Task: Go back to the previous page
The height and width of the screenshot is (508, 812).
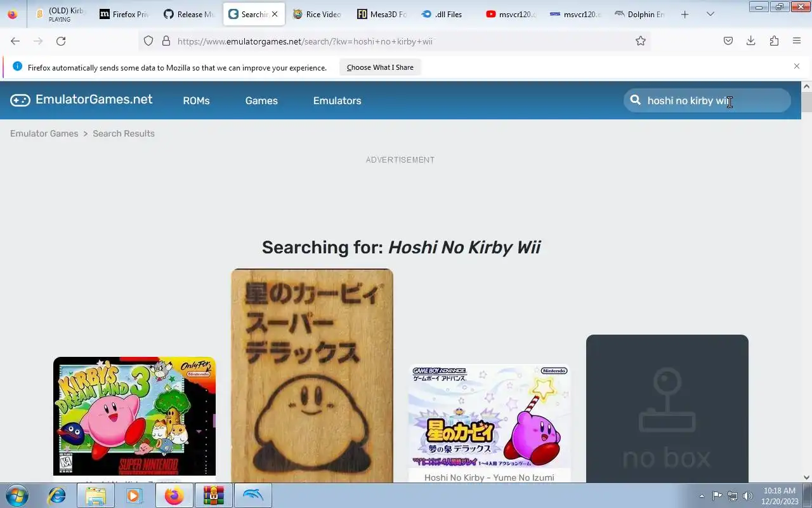Action: click(15, 41)
